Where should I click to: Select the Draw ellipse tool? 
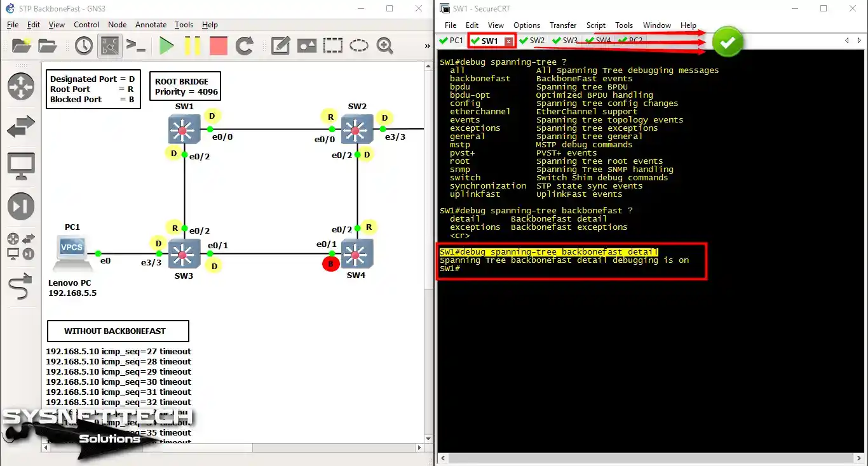tap(359, 46)
